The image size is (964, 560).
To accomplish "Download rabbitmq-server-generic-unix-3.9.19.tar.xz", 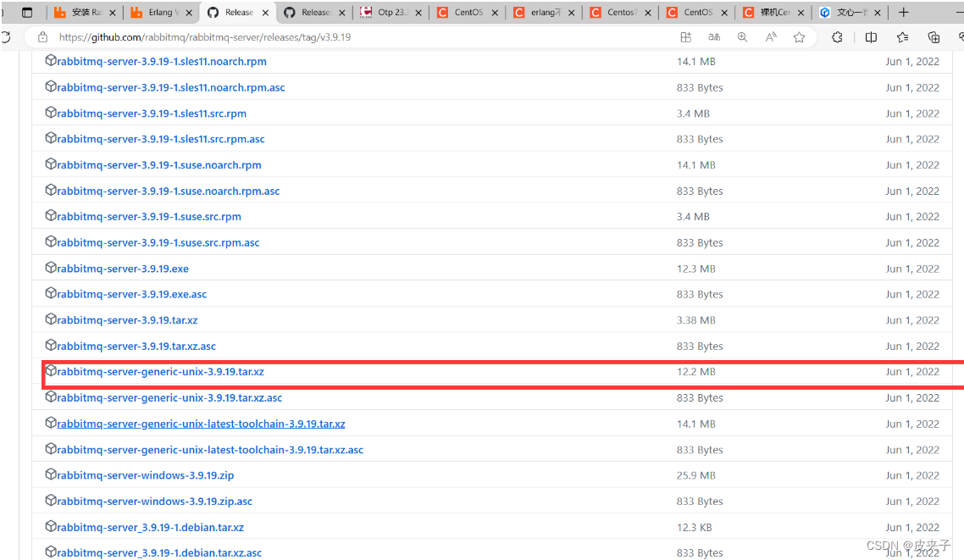I will coord(160,372).
